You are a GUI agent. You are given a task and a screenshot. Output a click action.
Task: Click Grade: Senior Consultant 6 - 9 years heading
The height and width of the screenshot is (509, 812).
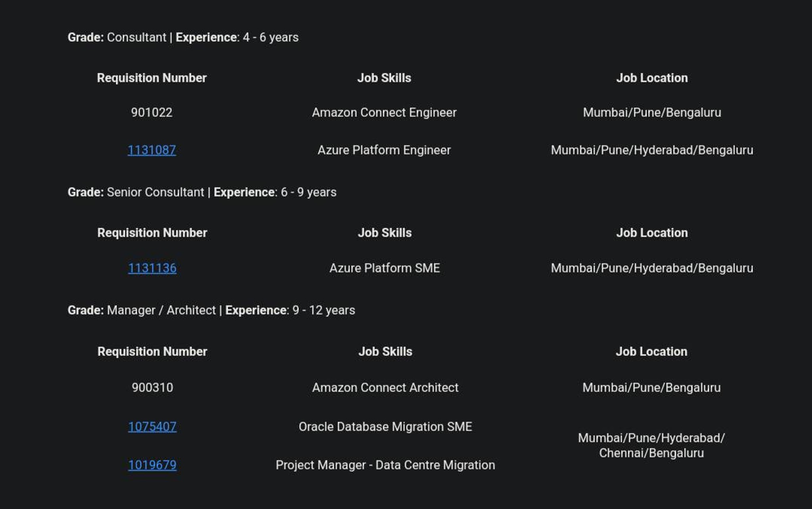(202, 192)
